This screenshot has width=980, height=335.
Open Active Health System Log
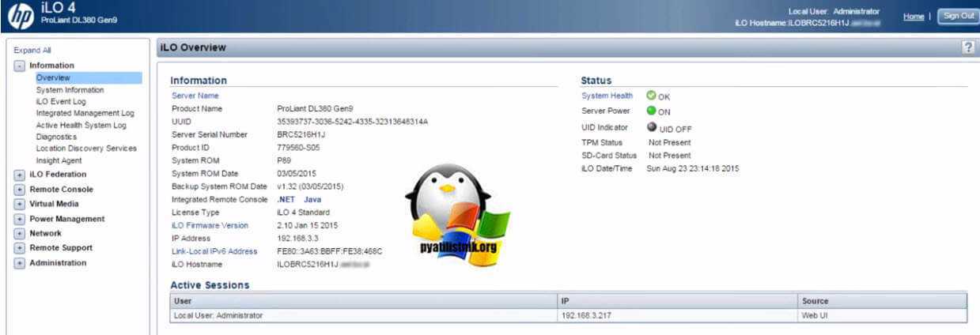pyautogui.click(x=81, y=125)
